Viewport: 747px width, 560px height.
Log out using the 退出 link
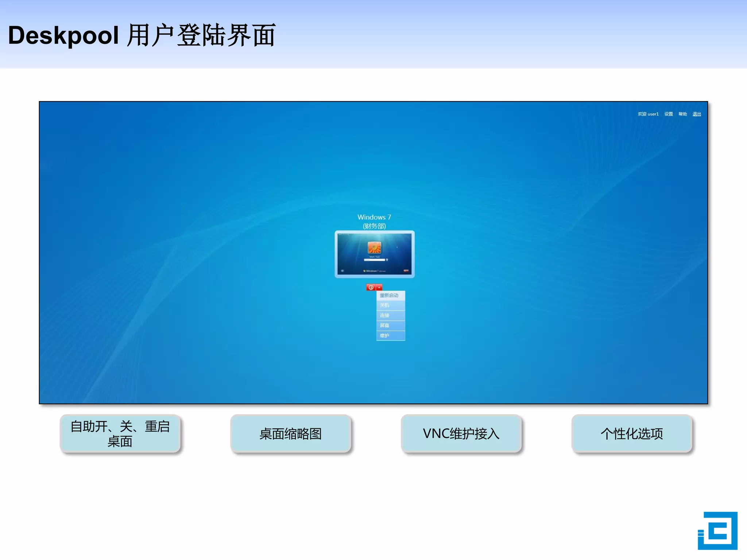coord(697,114)
